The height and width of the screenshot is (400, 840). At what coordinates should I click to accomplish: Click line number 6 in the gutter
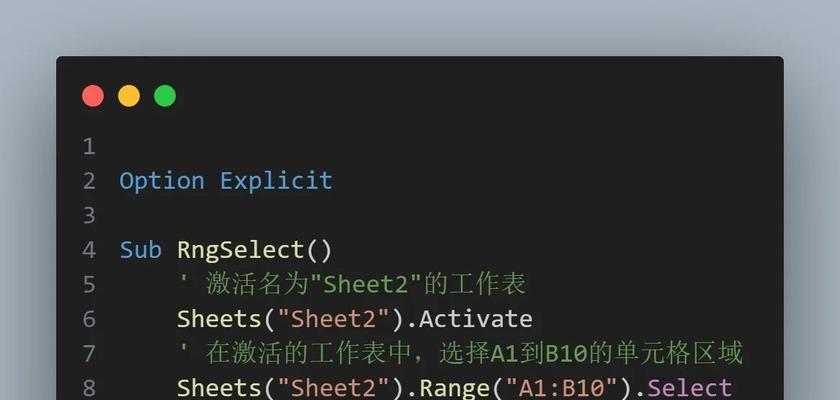pyautogui.click(x=89, y=319)
